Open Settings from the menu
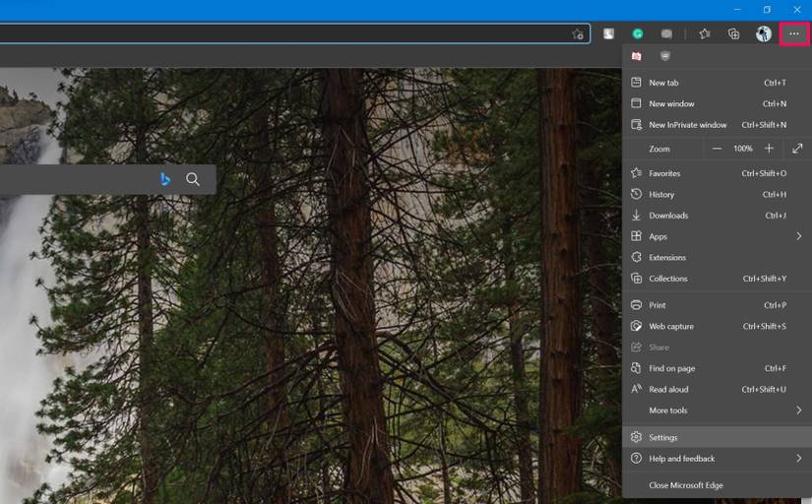This screenshot has width=812, height=504. click(x=717, y=437)
